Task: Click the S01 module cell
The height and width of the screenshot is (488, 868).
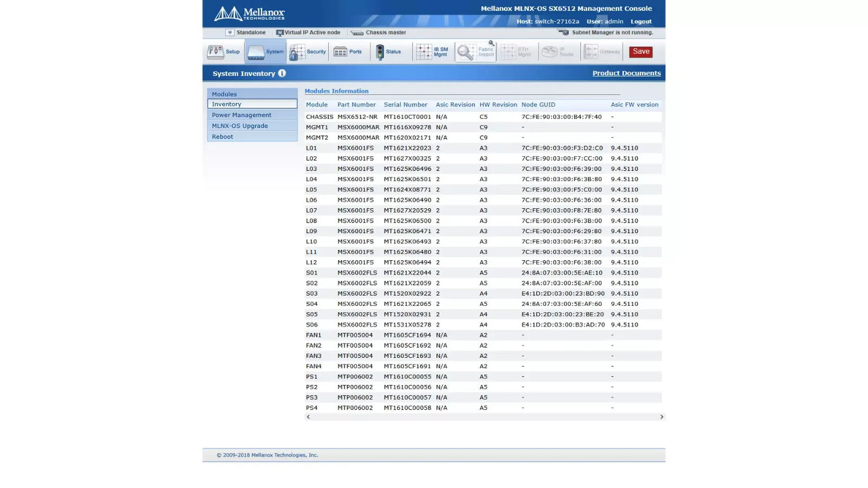Action: (x=312, y=273)
